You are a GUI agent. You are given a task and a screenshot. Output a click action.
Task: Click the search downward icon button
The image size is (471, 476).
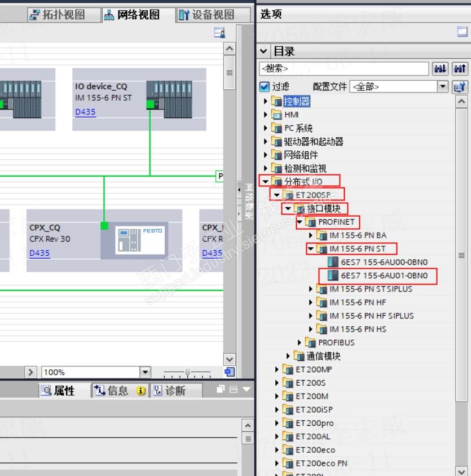click(x=440, y=69)
